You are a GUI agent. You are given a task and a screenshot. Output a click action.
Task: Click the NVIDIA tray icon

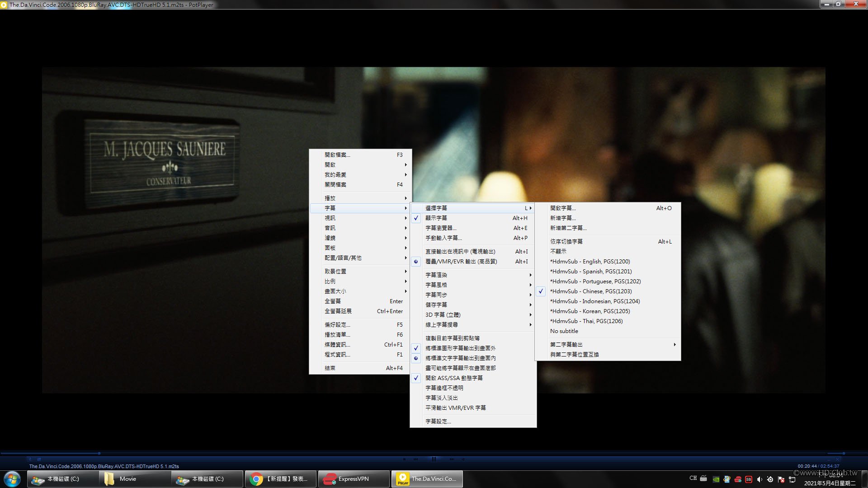716,479
